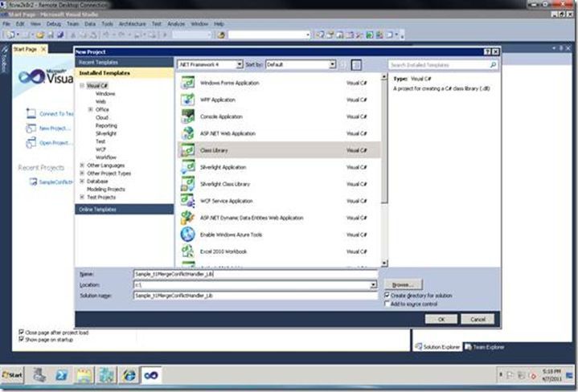The width and height of the screenshot is (578, 392).
Task: Open the Sort by Default dropdown
Action: tap(332, 64)
